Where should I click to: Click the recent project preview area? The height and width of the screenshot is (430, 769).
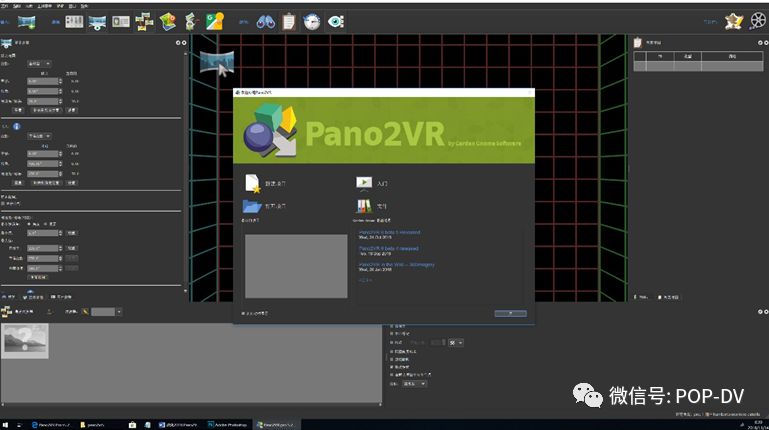296,266
